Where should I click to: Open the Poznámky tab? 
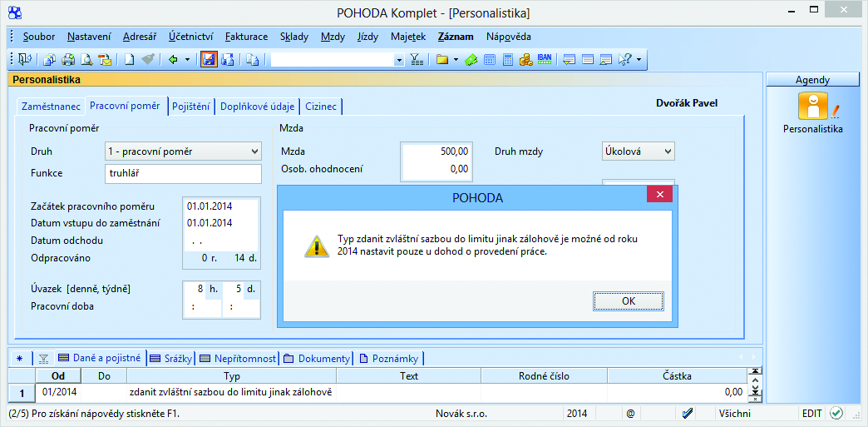[389, 359]
